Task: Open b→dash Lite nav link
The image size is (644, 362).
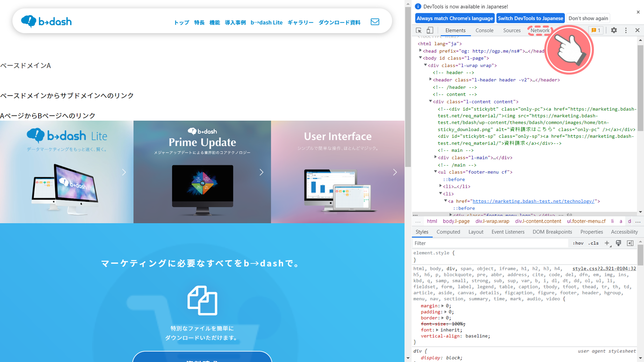Action: coord(266,22)
